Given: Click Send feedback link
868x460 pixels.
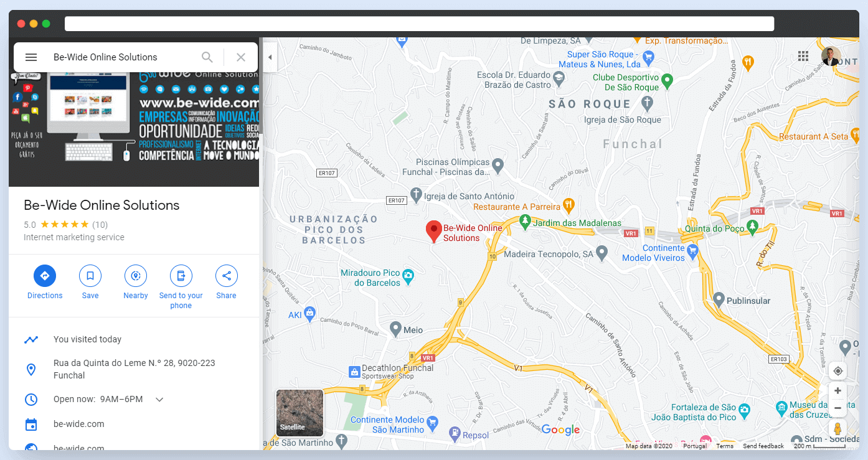Looking at the screenshot, I should [x=763, y=446].
